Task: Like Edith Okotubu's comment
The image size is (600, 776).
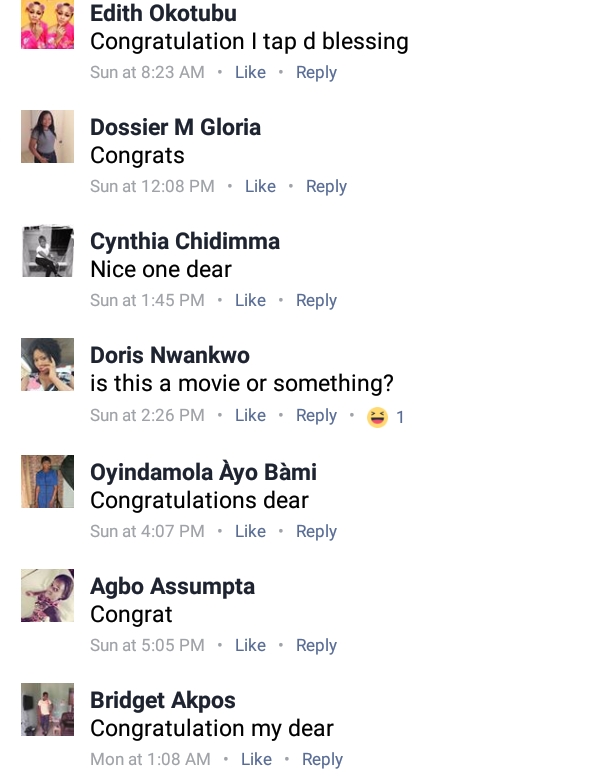Action: (x=250, y=72)
